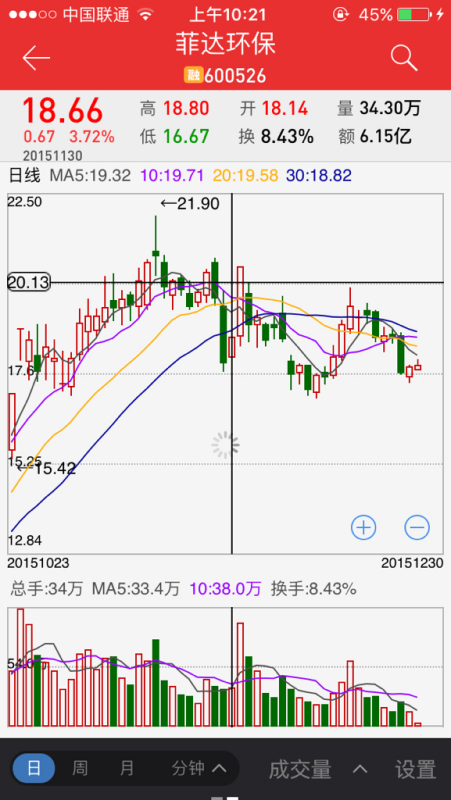
Task: Tap the current price 18.66
Action: (62, 111)
